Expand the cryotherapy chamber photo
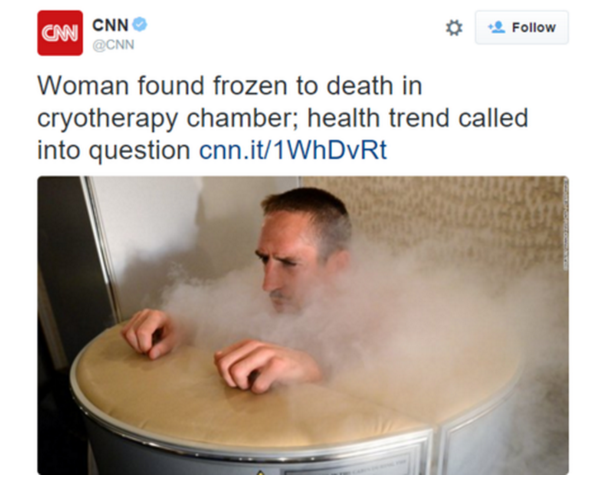Image resolution: width=589 pixels, height=478 pixels. tap(303, 325)
